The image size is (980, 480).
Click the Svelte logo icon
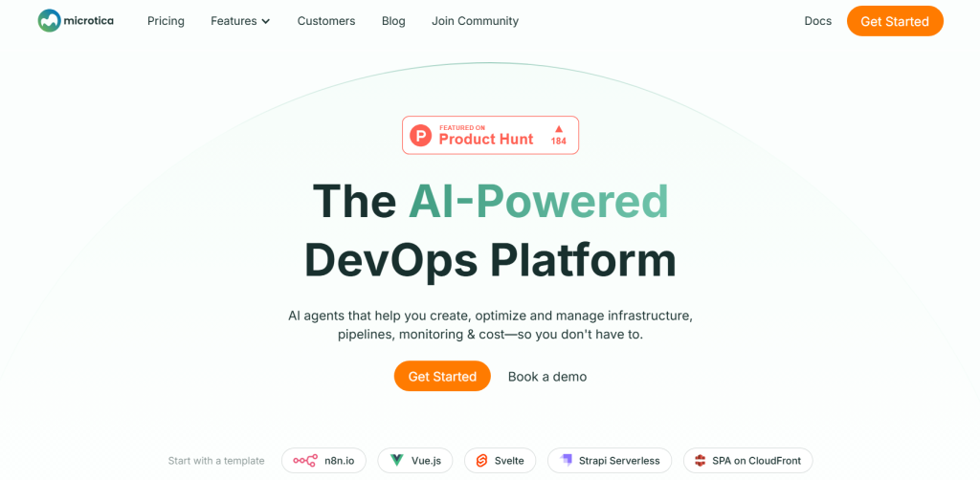pyautogui.click(x=482, y=461)
